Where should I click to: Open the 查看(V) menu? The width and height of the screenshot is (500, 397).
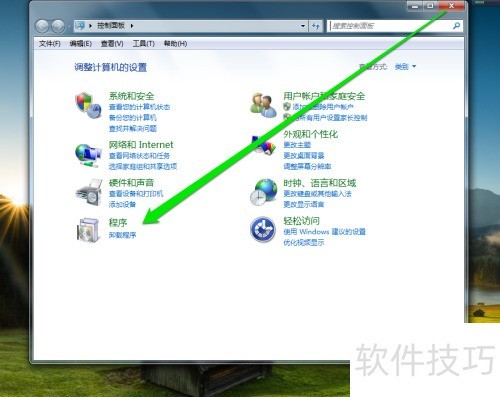coord(112,44)
